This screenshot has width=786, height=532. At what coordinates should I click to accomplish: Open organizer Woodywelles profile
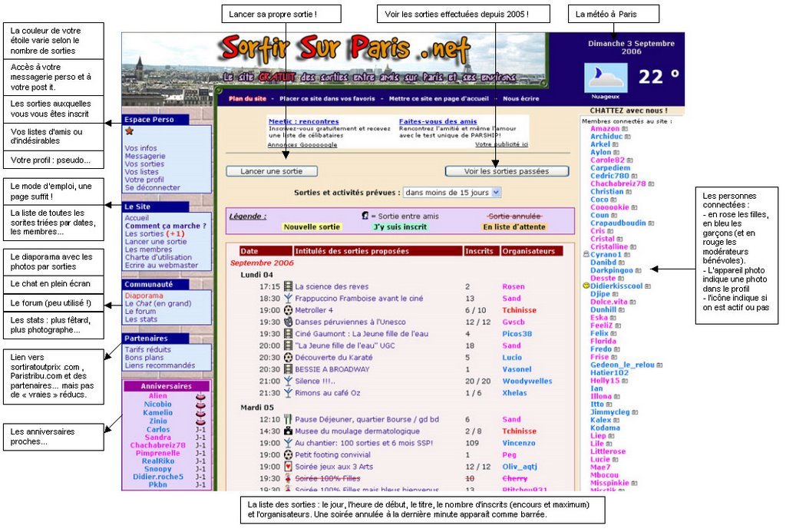tap(527, 381)
